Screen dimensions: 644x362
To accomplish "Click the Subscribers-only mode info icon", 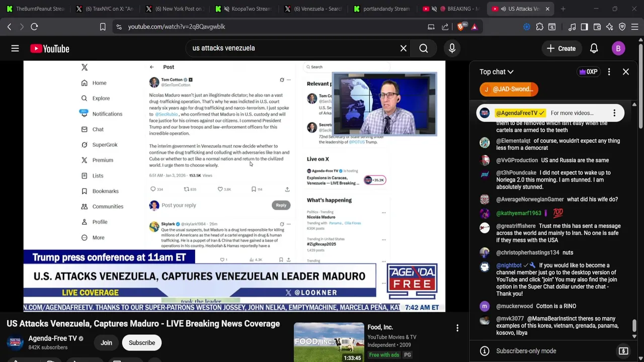I will [484, 351].
